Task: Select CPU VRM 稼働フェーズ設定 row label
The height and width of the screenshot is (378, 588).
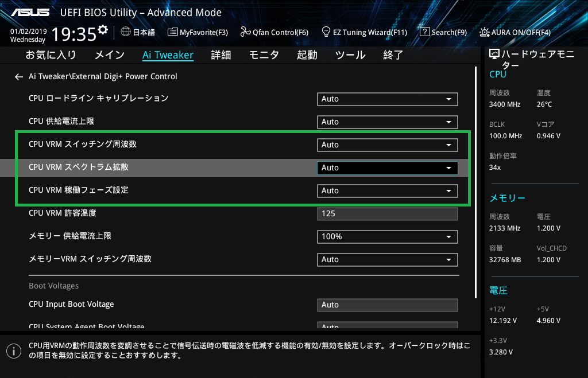Action: (x=79, y=190)
